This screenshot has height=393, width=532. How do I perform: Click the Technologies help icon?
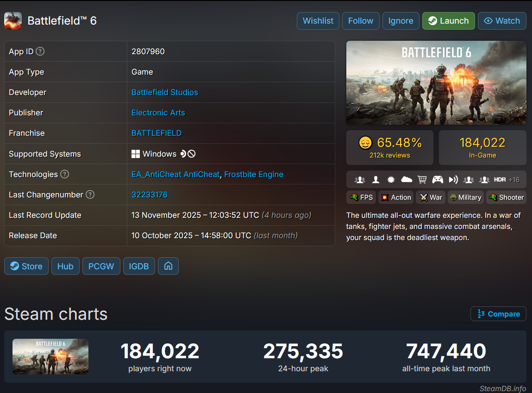point(65,174)
